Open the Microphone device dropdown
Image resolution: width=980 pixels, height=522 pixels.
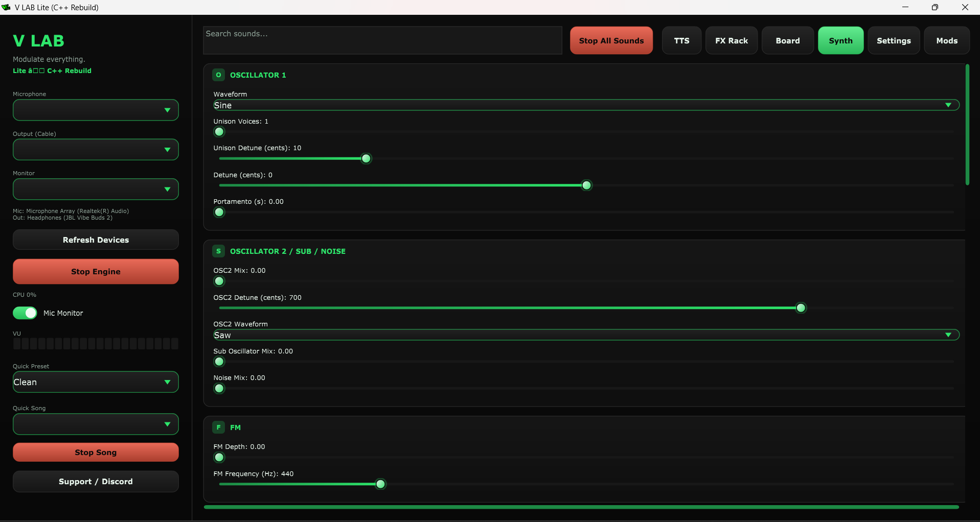tap(96, 110)
